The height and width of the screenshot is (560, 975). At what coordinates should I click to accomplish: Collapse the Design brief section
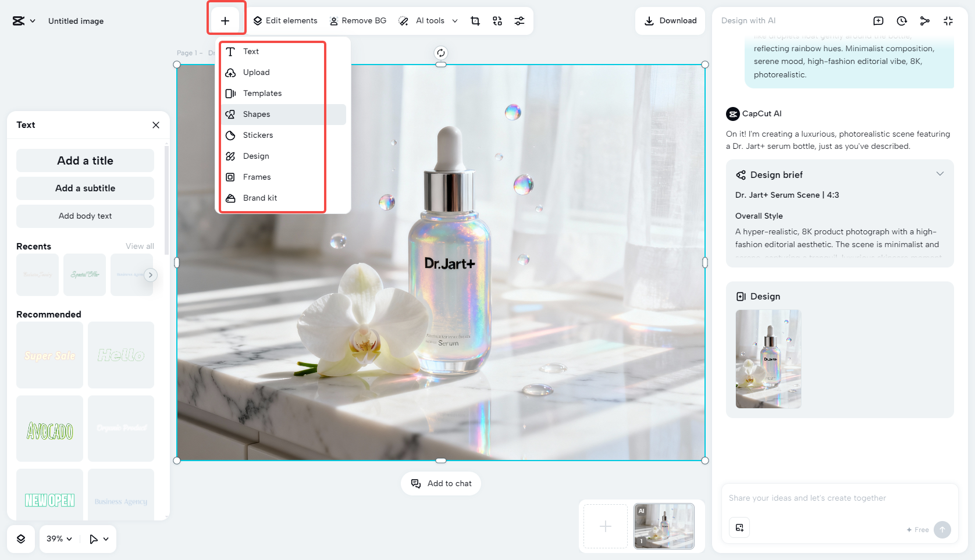(941, 173)
